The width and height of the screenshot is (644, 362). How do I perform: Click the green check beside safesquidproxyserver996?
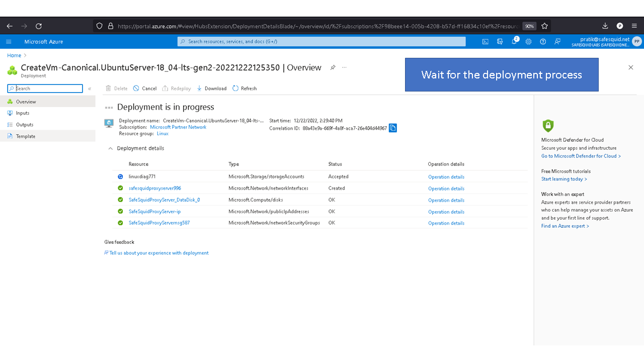click(x=120, y=188)
